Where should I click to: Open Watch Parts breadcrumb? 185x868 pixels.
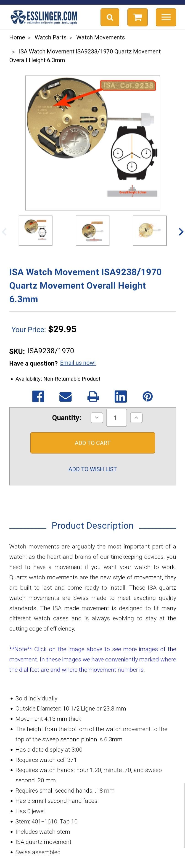[x=50, y=37]
